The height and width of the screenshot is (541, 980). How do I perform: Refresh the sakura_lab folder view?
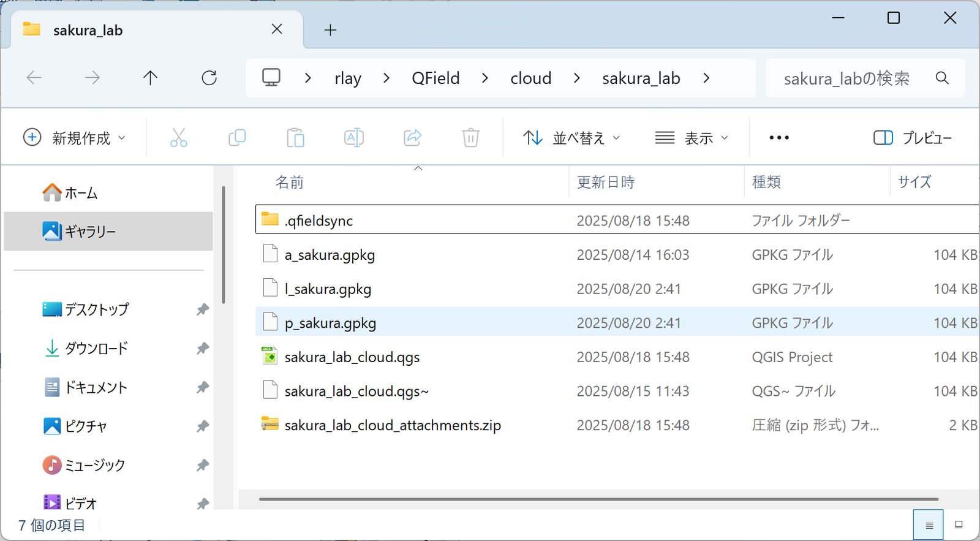[x=209, y=78]
